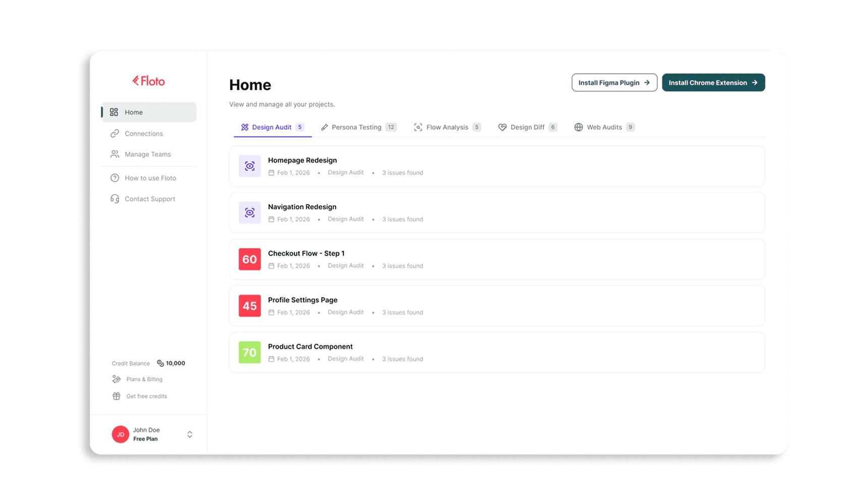The image size is (857, 504).
Task: Click the Design Audit tab icon
Action: pos(245,127)
